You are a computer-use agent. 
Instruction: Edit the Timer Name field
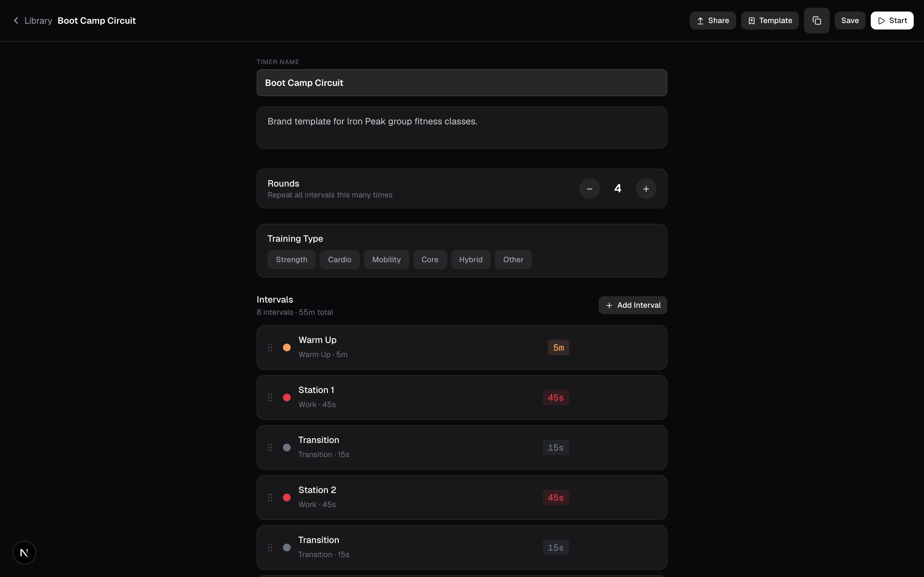pyautogui.click(x=462, y=83)
